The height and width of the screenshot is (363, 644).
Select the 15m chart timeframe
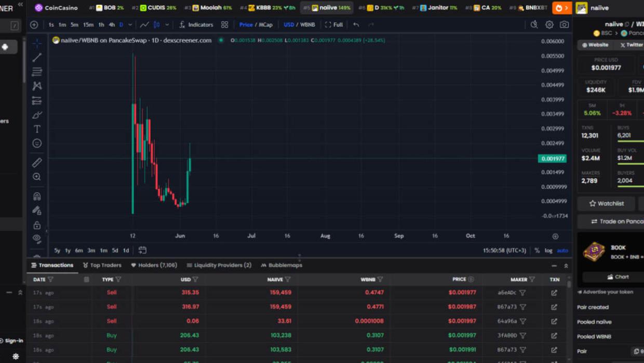[x=88, y=24]
